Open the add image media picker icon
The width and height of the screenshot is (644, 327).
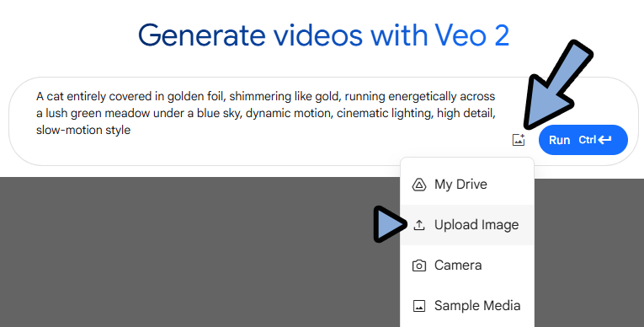pyautogui.click(x=519, y=140)
